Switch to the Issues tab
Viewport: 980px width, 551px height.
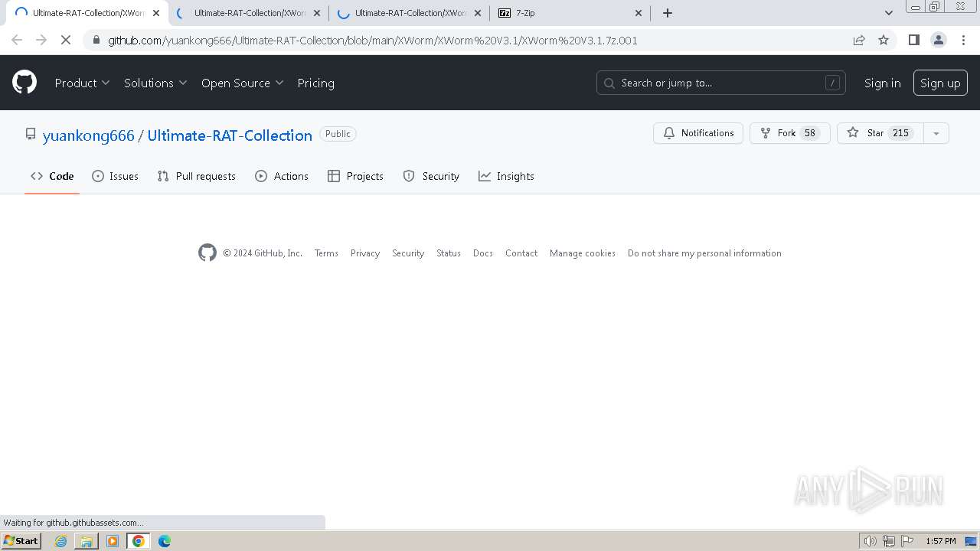pos(115,176)
